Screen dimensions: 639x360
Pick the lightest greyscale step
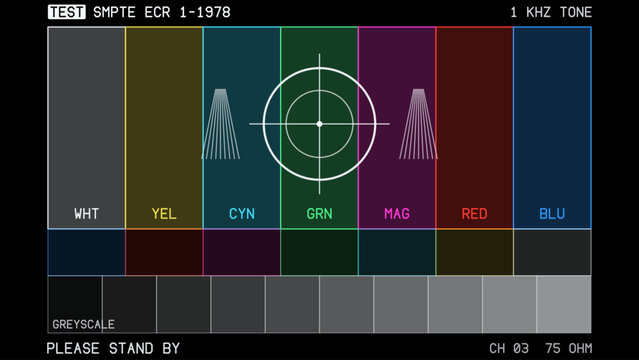pos(564,305)
